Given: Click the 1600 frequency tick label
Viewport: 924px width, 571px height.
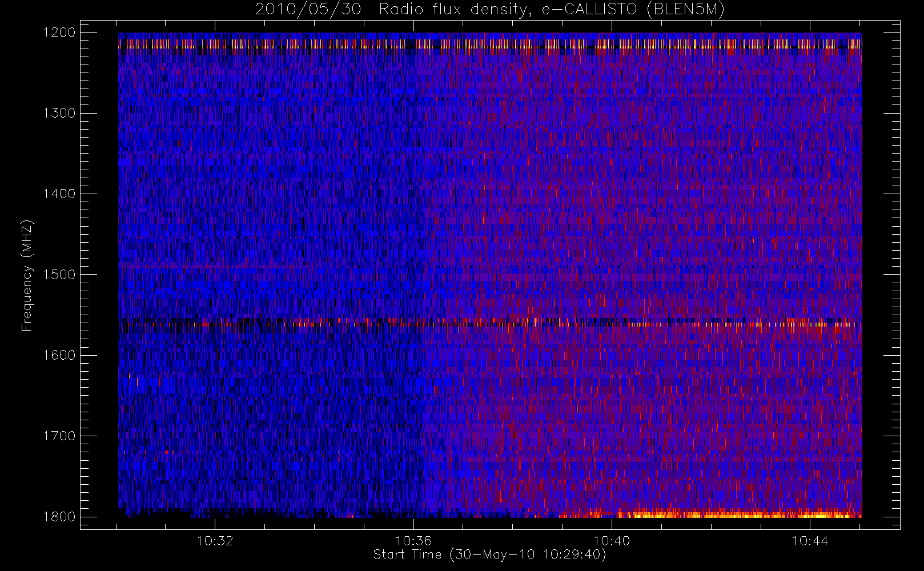Looking at the screenshot, I should coord(59,355).
